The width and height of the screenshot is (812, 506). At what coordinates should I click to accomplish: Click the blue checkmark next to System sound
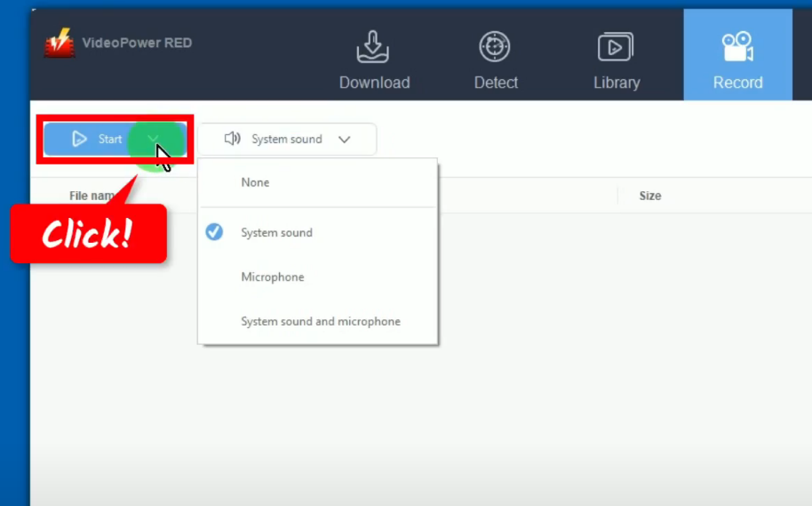tap(214, 233)
